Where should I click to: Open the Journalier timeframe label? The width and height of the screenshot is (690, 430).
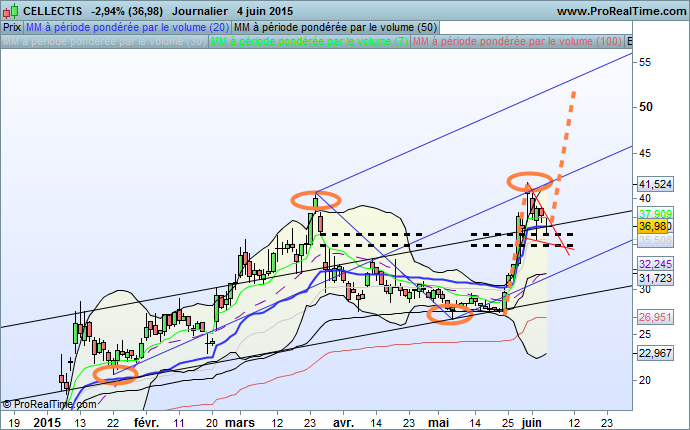click(x=200, y=11)
